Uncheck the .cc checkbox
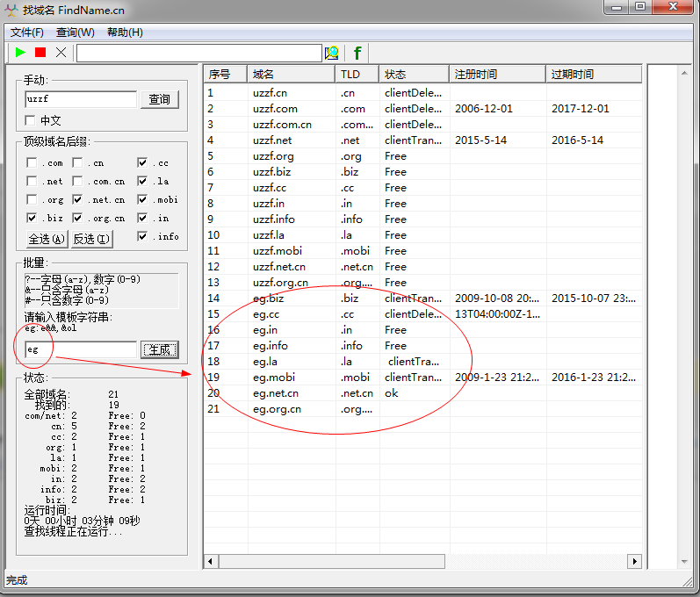Viewport: 700px width, 597px height. pos(142,162)
